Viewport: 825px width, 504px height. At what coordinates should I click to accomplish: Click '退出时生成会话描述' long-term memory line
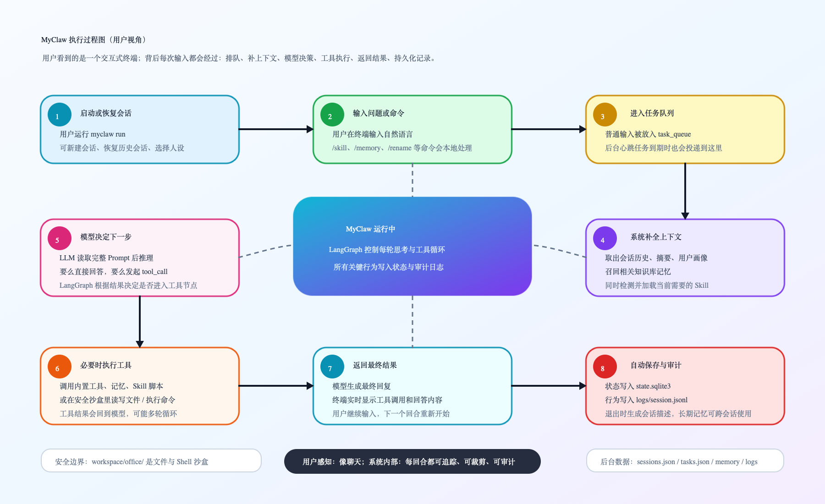tap(678, 414)
